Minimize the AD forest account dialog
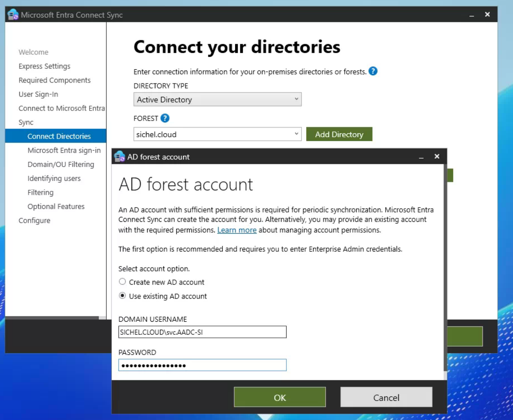 coord(421,157)
